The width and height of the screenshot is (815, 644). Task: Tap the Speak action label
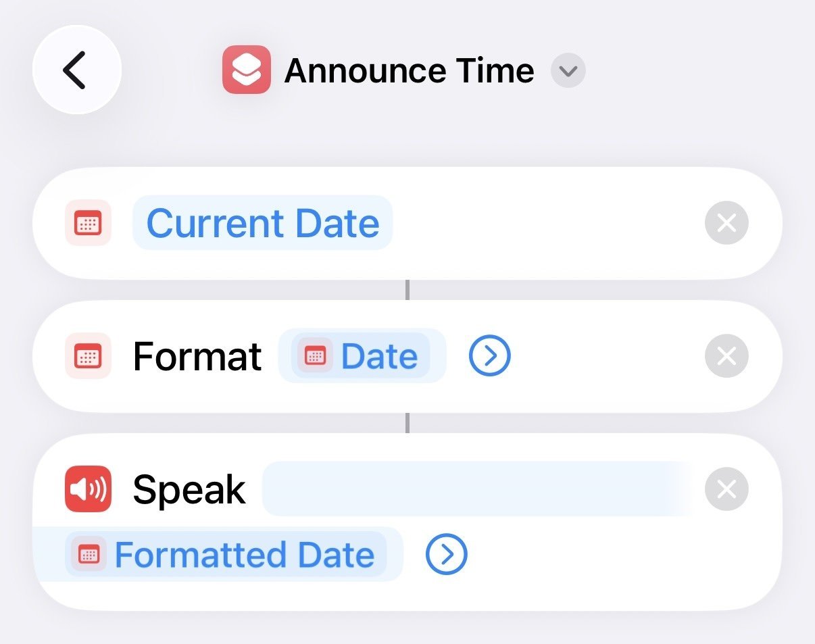(x=189, y=489)
